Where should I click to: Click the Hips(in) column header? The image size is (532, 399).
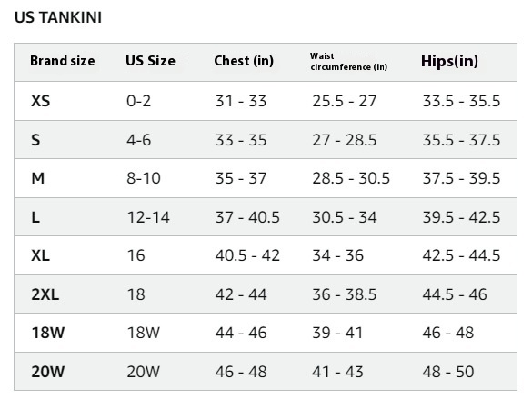click(449, 62)
